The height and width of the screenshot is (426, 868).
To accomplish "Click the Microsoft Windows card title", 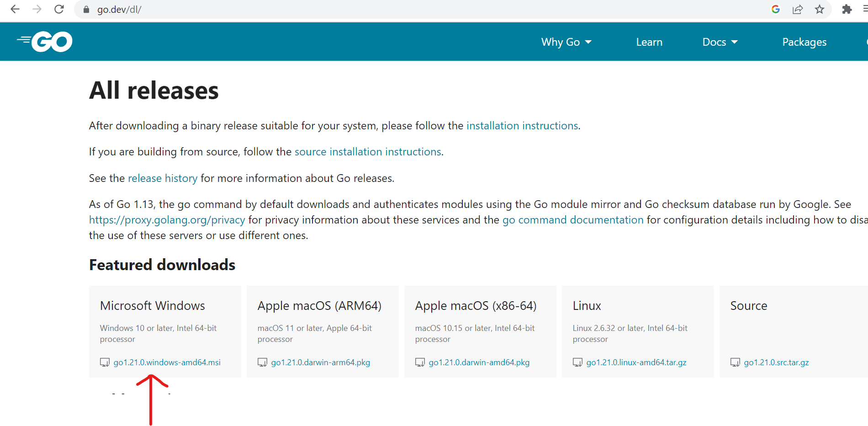I will [153, 306].
